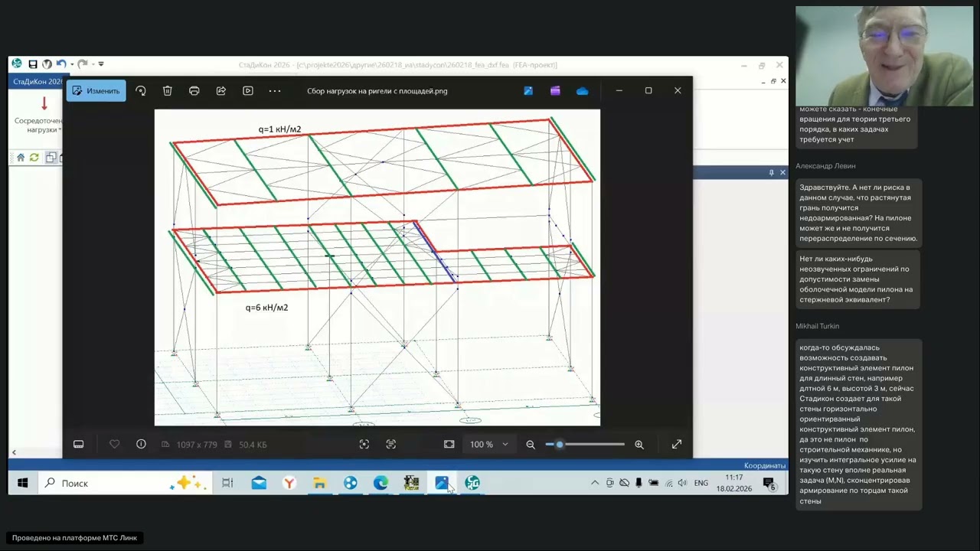Open the Windows Start menu
Screen dimensions: 980x551
[x=23, y=483]
